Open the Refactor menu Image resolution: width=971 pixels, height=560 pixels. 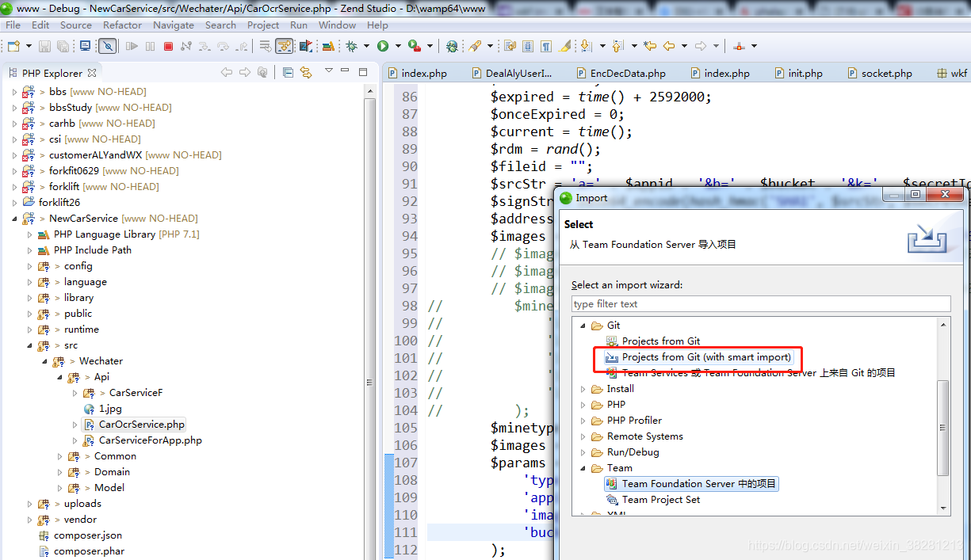point(122,25)
